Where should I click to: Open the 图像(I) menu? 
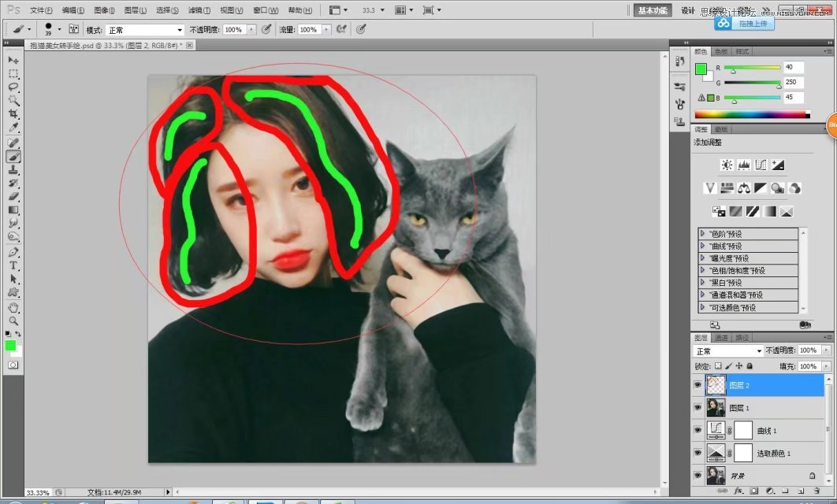coord(104,10)
